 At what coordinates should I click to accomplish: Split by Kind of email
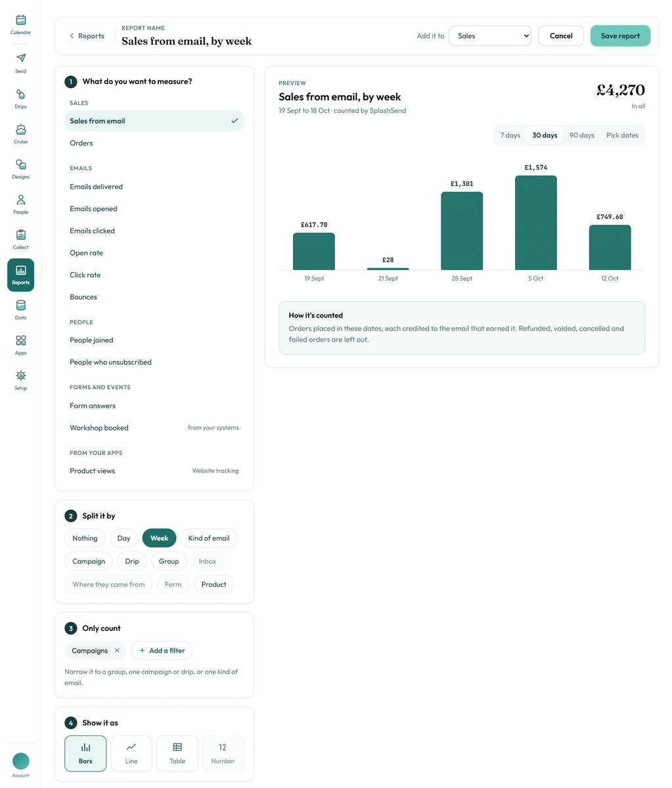tap(208, 538)
